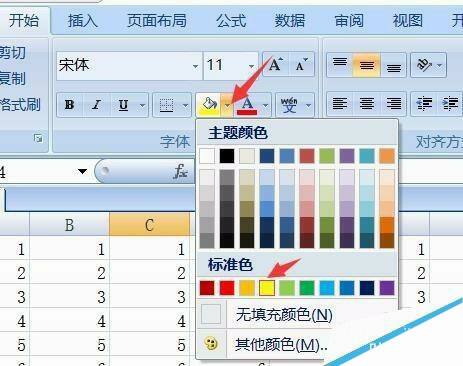The height and width of the screenshot is (366, 463).
Task: Click the borders icon
Action: coord(166,105)
